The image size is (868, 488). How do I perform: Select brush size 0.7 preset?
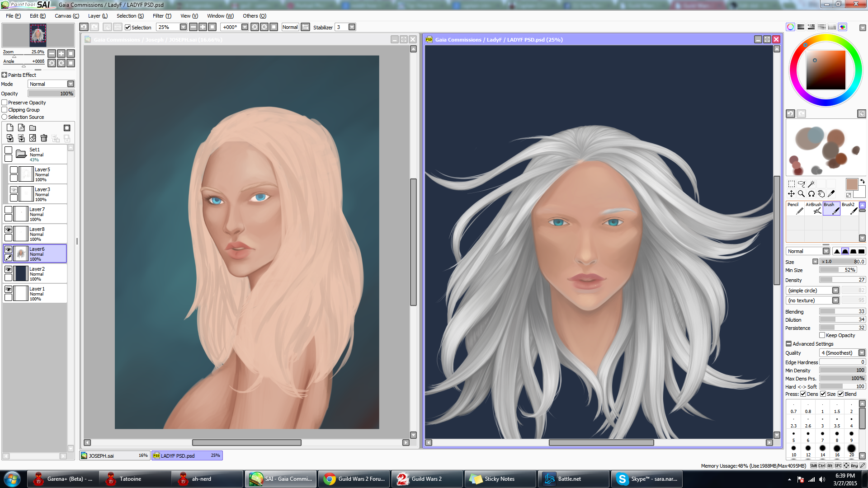pos(793,408)
